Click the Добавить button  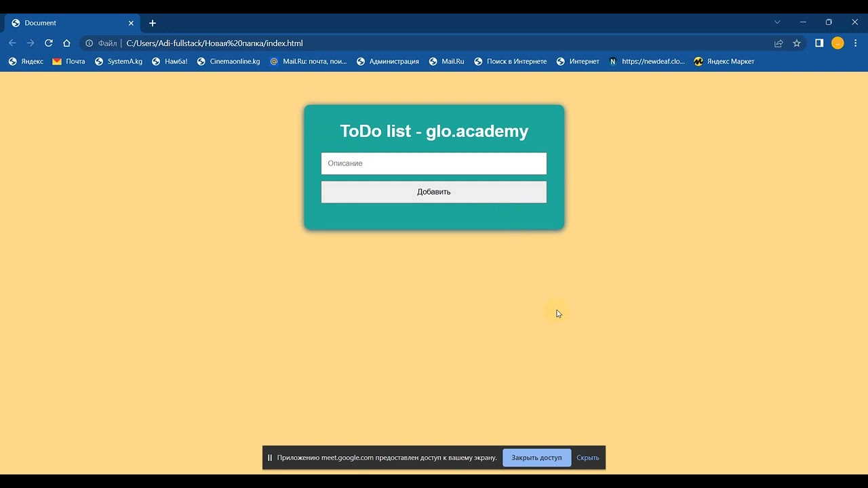click(434, 192)
